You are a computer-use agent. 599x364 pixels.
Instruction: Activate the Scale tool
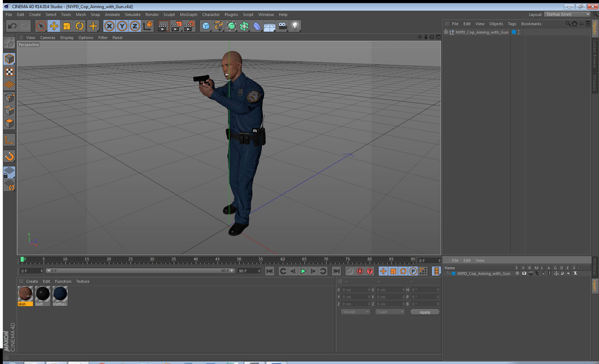click(x=67, y=26)
